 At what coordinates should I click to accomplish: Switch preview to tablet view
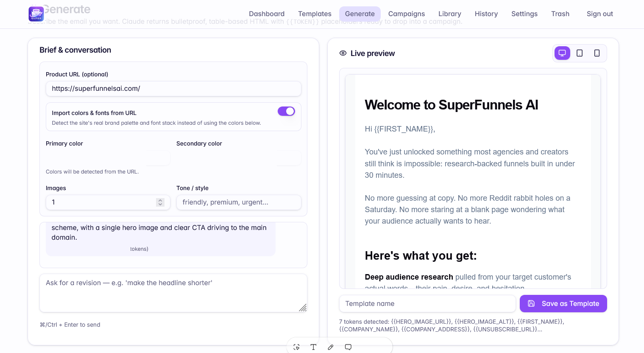[580, 53]
